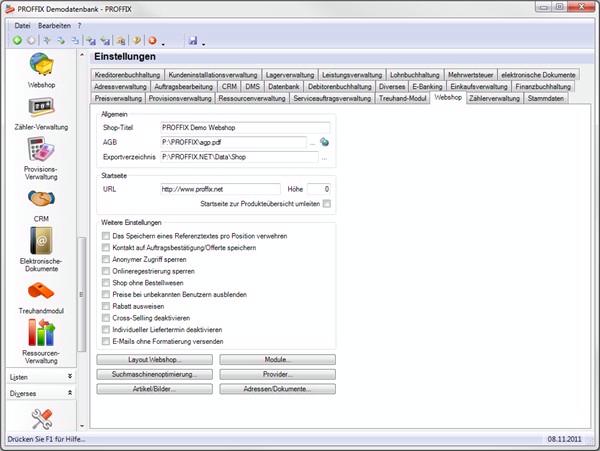The image size is (600, 451).
Task: Select the DMS tab
Action: tap(253, 86)
